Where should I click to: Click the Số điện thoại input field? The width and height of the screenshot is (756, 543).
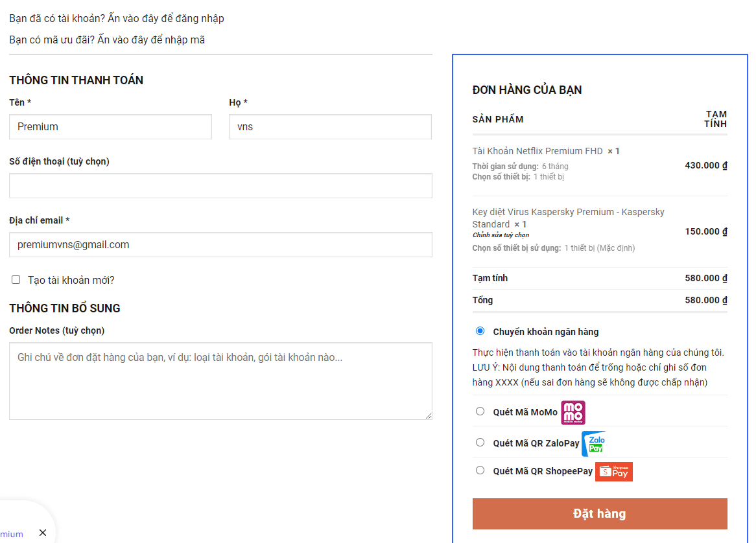220,186
